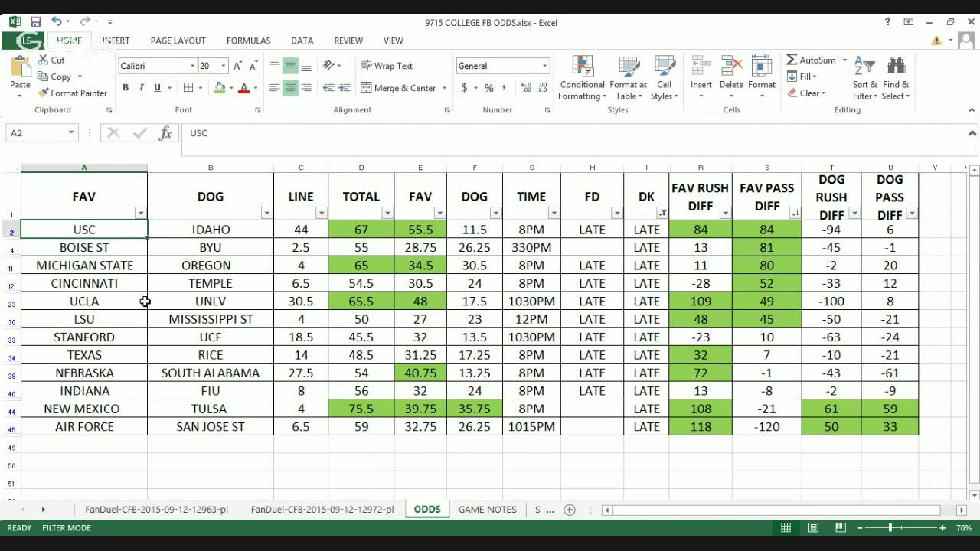Open the font size dropdown showing 20
This screenshot has height=551, width=980.
pos(224,66)
